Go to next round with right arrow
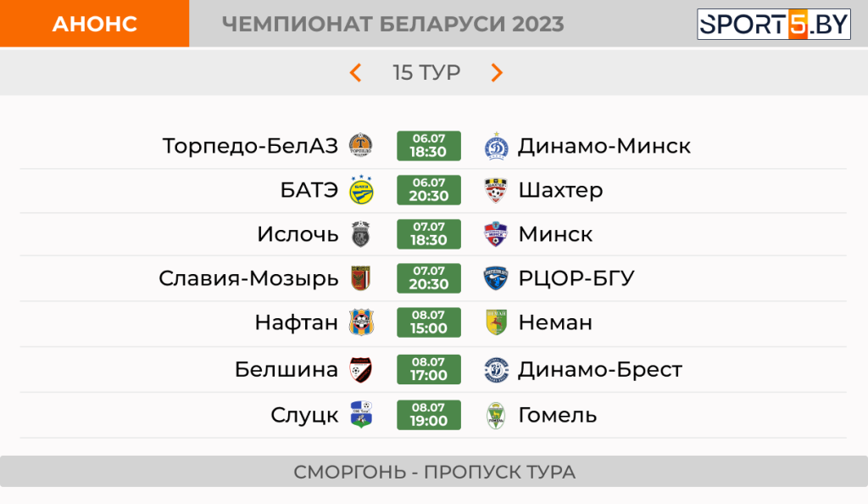 pos(497,73)
